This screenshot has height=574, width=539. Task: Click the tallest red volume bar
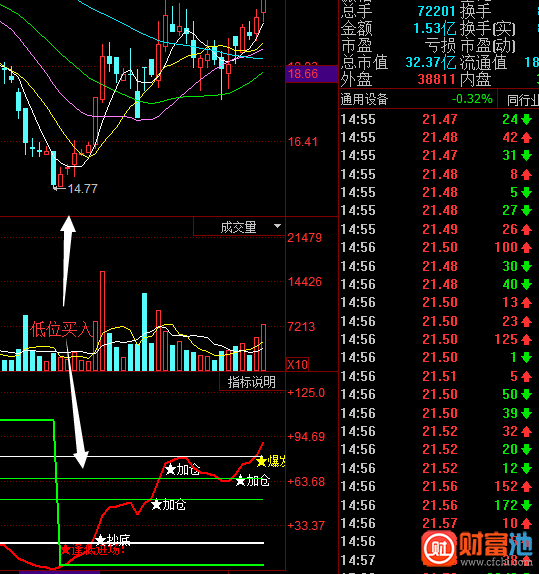103,321
